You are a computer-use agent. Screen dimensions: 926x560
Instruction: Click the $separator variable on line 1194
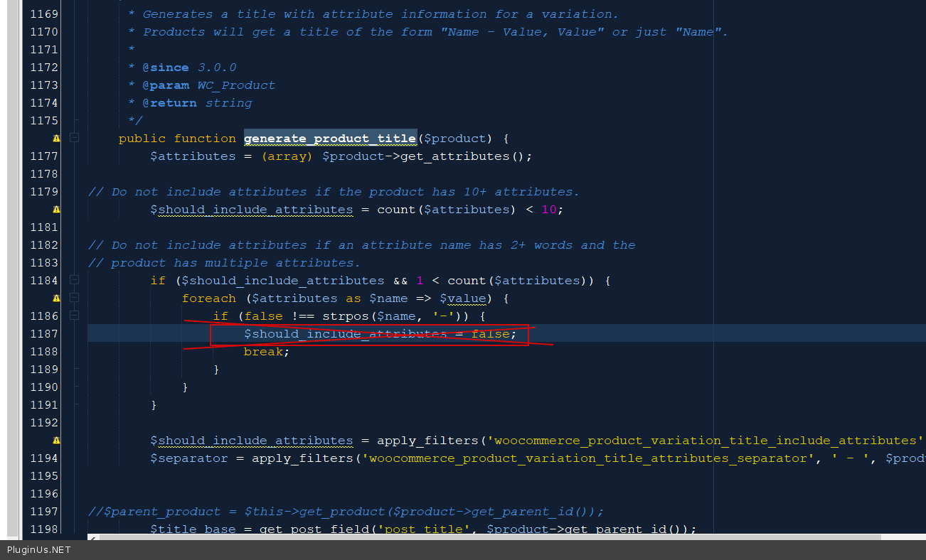tap(188, 458)
